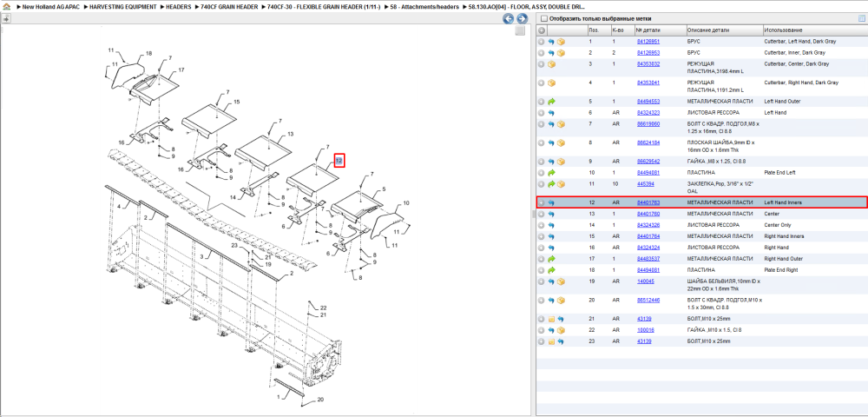868x417 pixels.
Task: Sort by 'Поз.' column header
Action: coord(598,30)
